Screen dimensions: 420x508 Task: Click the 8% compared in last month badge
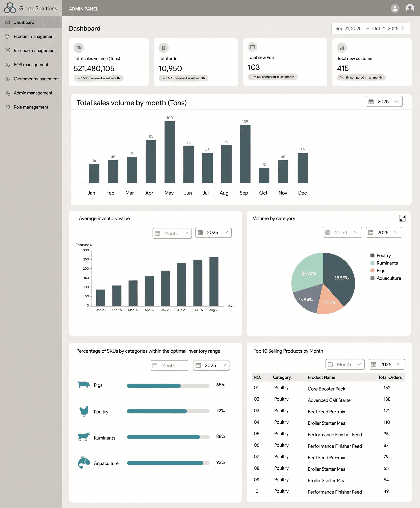click(x=361, y=77)
